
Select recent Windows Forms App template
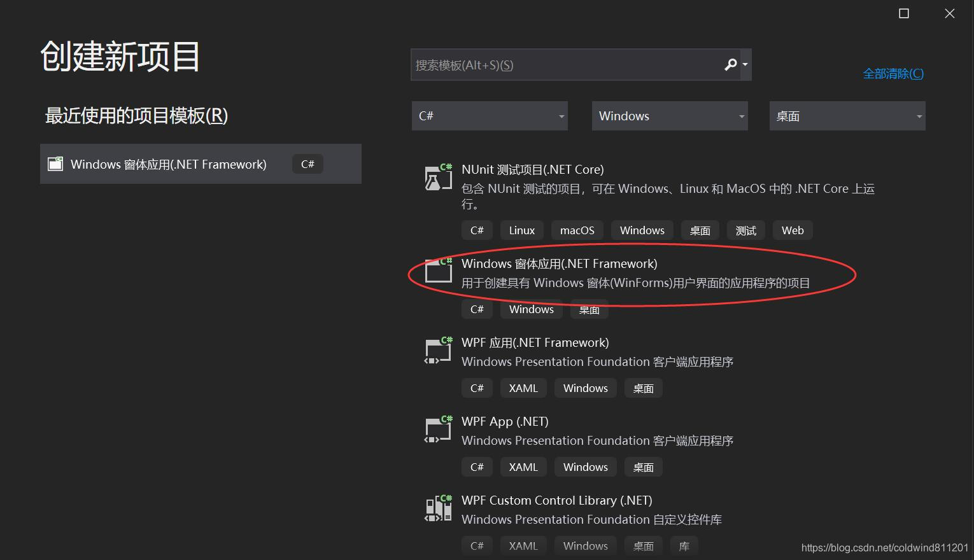pyautogui.click(x=201, y=164)
